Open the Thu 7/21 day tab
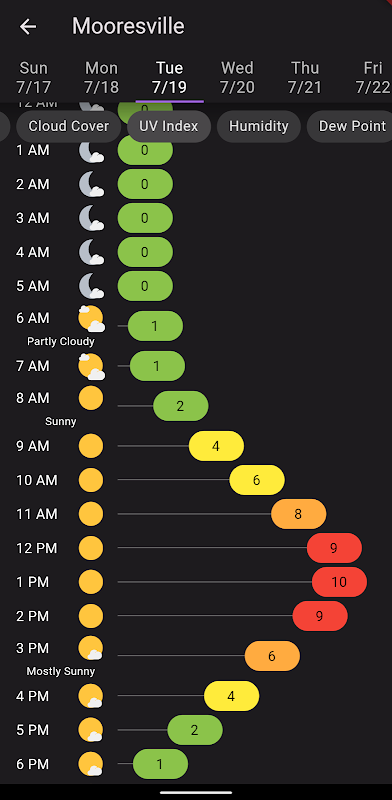This screenshot has width=392, height=800. click(x=305, y=78)
